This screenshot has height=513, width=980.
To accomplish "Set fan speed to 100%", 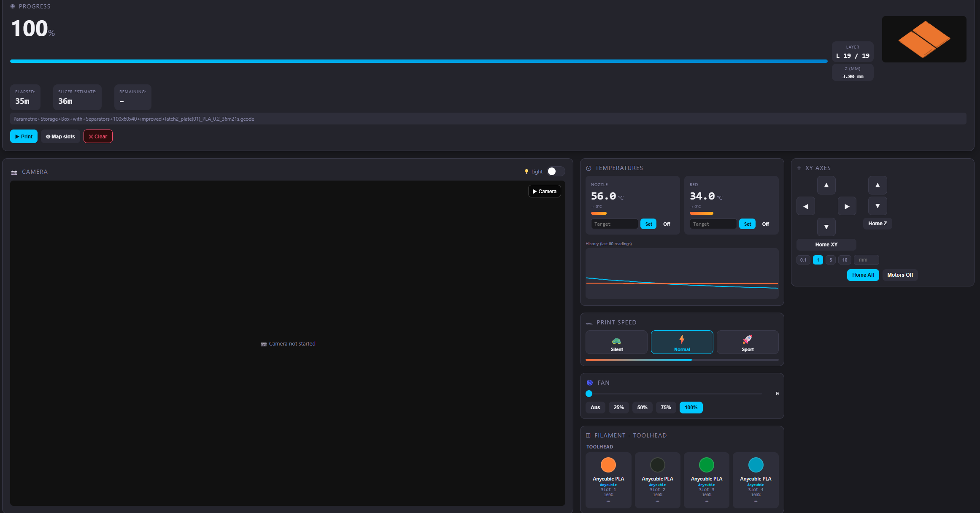I will click(691, 408).
